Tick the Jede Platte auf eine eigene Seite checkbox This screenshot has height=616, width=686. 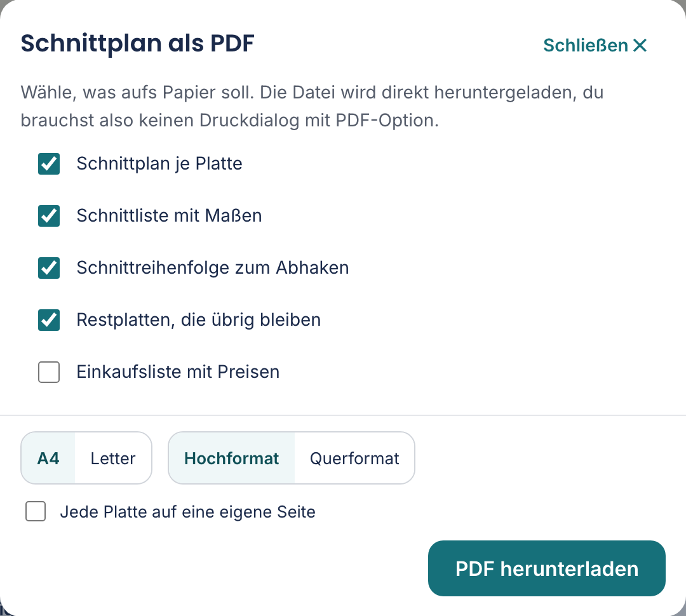coord(36,511)
